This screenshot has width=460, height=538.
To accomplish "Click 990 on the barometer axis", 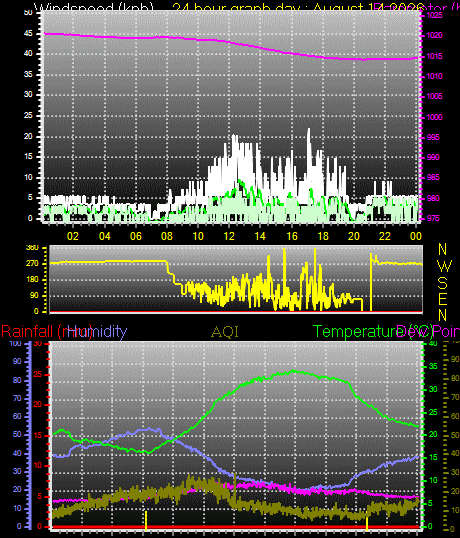I will (x=433, y=157).
